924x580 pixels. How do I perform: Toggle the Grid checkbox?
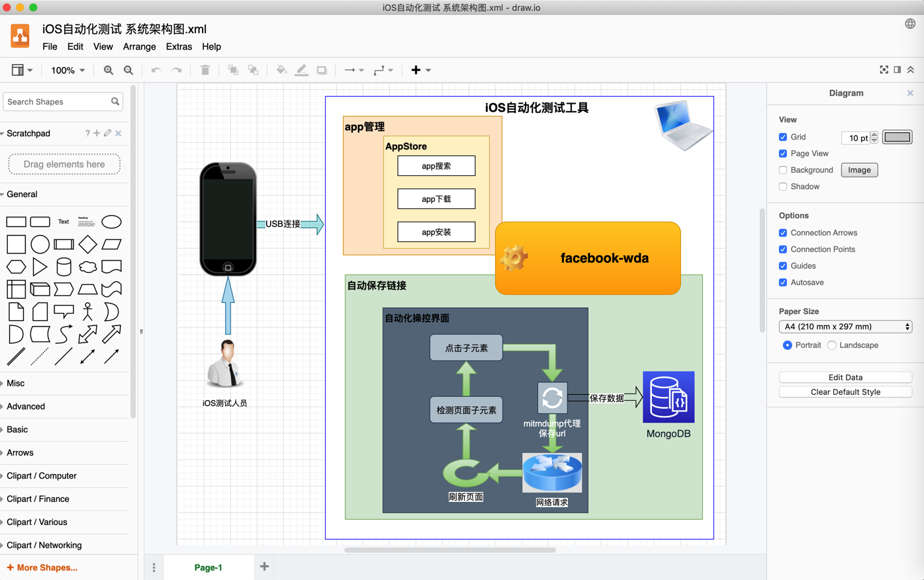pos(783,137)
